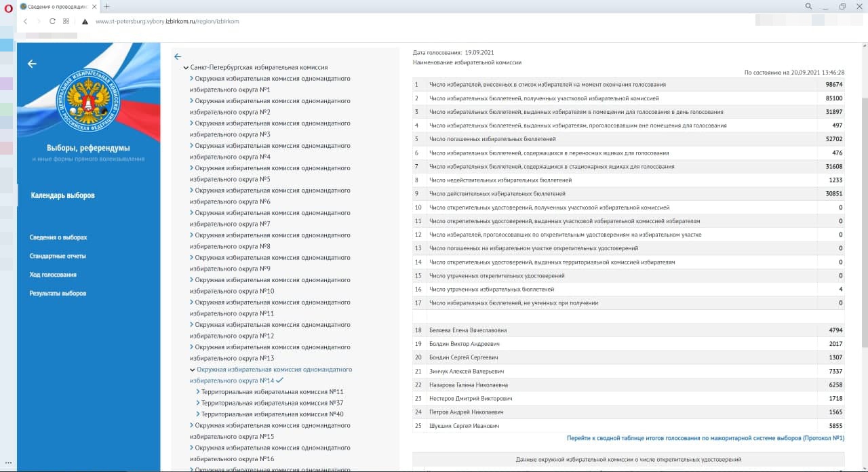
Task: Click candidate Петров Андрей Николаевич row
Action: point(629,412)
